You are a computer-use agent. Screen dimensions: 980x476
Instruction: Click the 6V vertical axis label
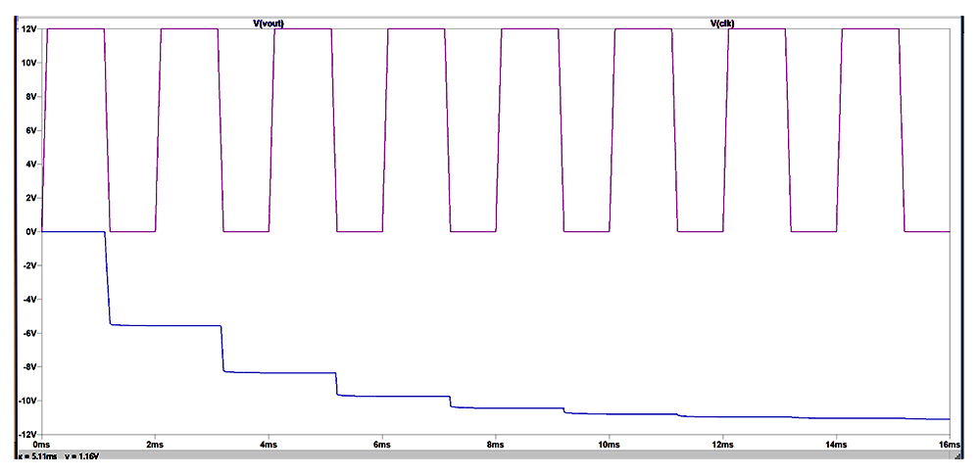point(32,130)
